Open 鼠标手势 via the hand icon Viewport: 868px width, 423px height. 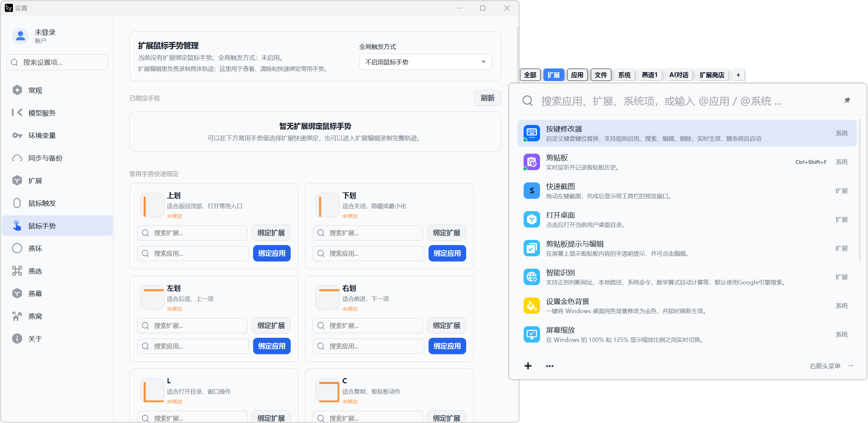17,226
